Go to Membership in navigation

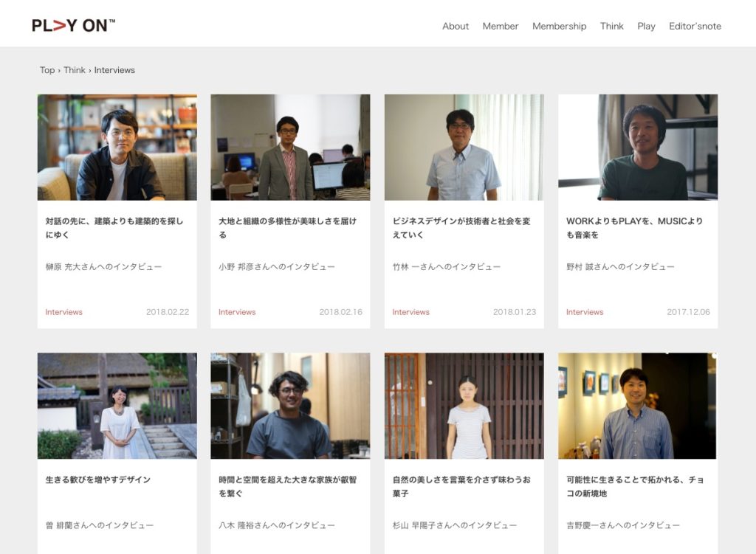coord(559,26)
